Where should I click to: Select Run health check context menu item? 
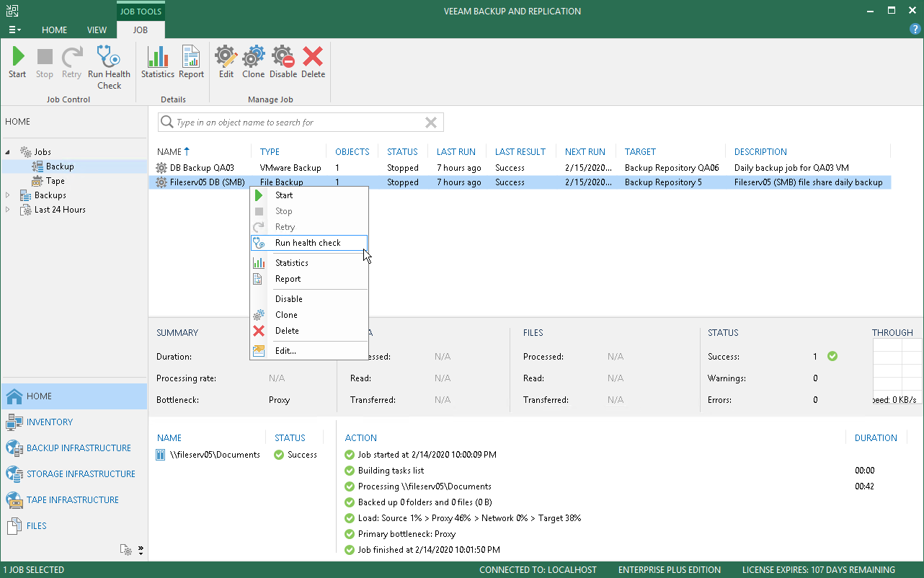pos(308,243)
